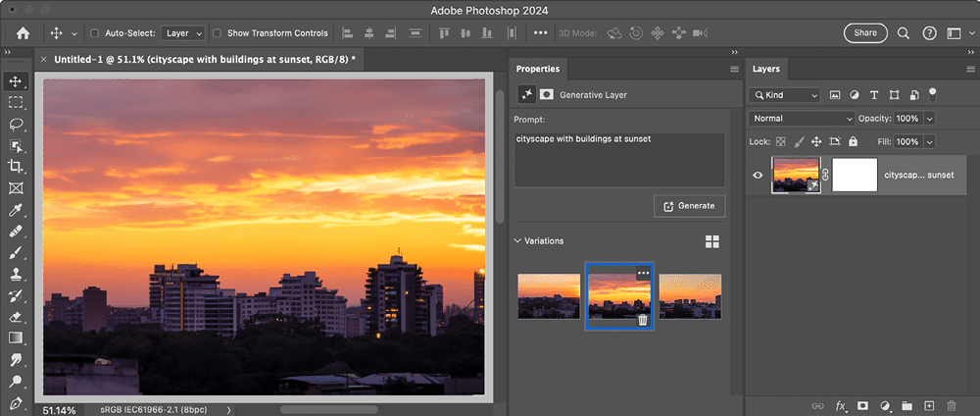Open the Kind filter dropdown
This screenshot has height=416, width=980.
pos(784,95)
